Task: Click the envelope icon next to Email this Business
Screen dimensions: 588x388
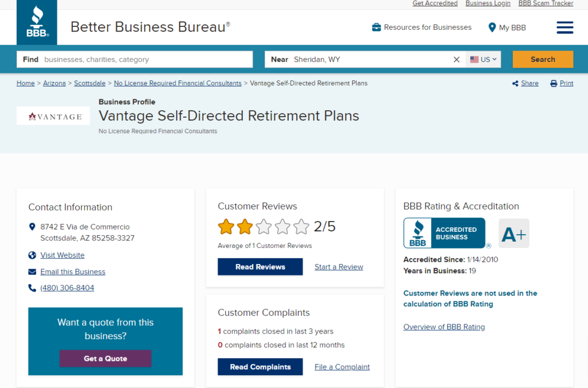Action: pos(32,272)
